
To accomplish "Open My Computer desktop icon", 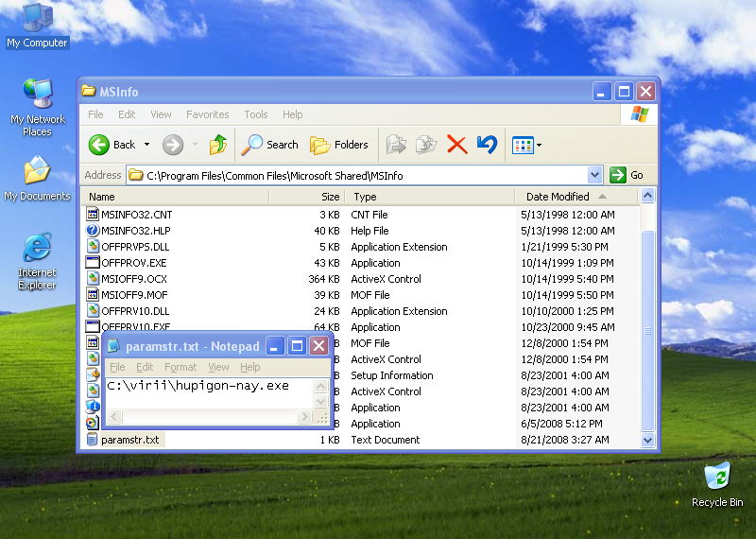I will tap(37, 26).
